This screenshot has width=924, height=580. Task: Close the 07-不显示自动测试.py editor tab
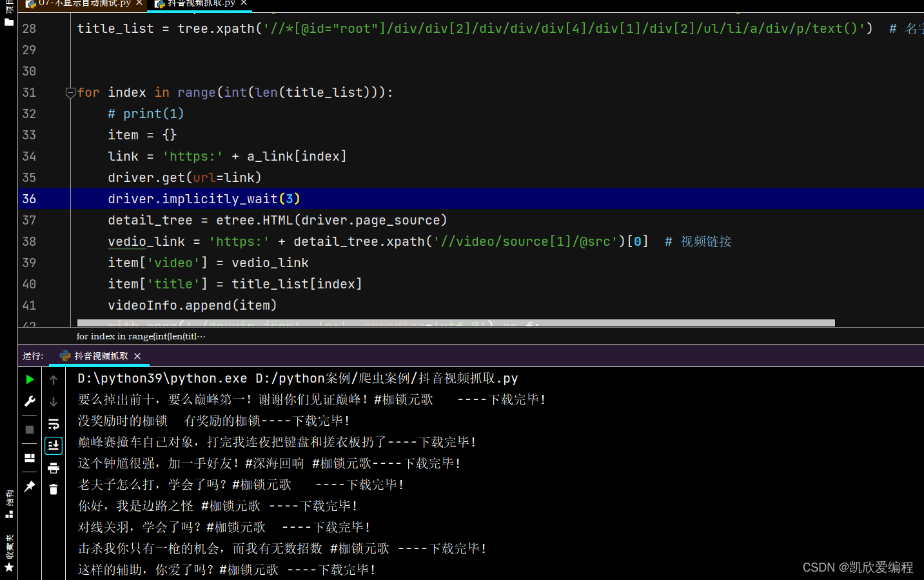pyautogui.click(x=139, y=3)
